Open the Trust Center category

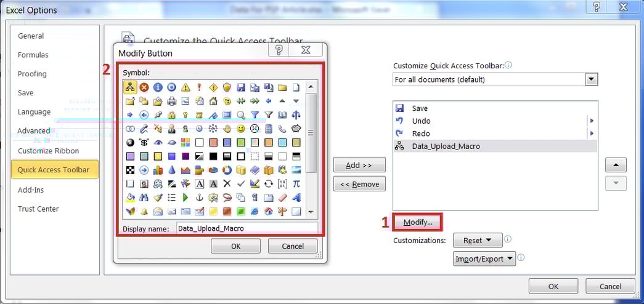click(38, 209)
